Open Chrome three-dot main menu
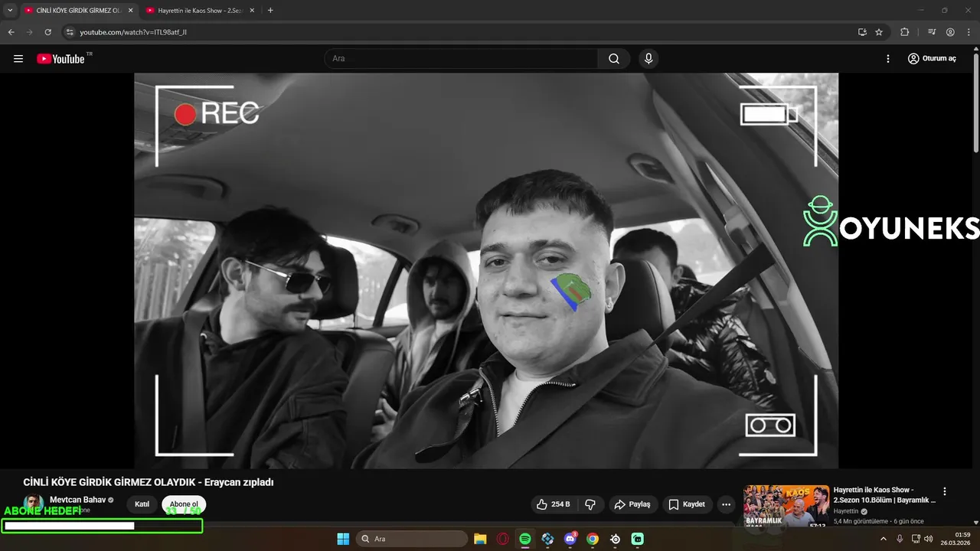Viewport: 980px width, 551px height. [x=968, y=32]
